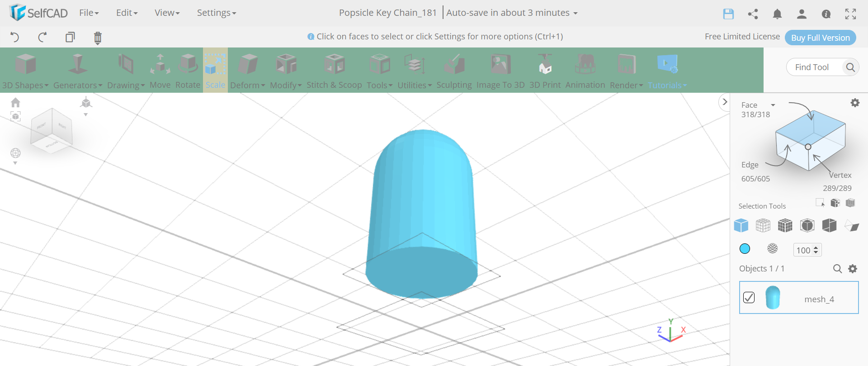Click the striped sphere material icon
The width and height of the screenshot is (868, 366).
(773, 248)
